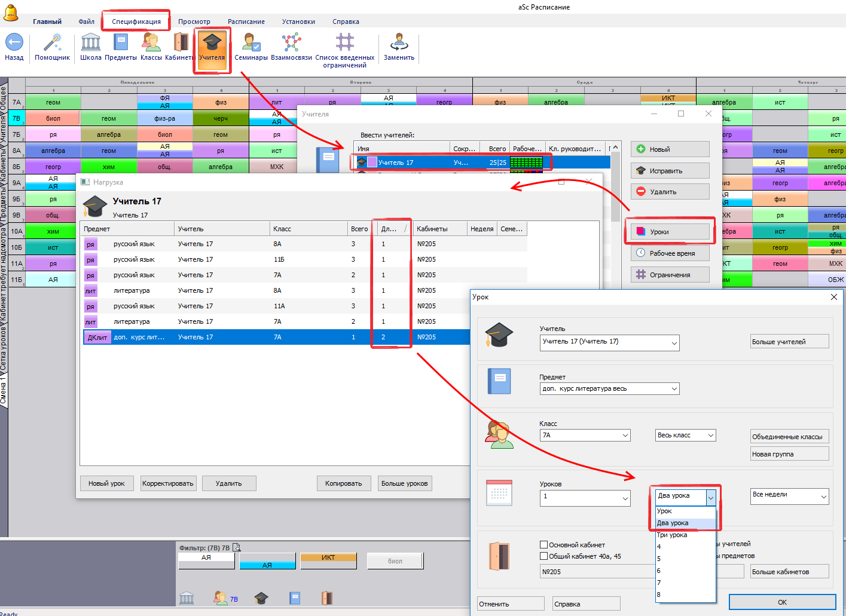Open the Классы classes icon
The height and width of the screenshot is (616, 846).
click(151, 44)
